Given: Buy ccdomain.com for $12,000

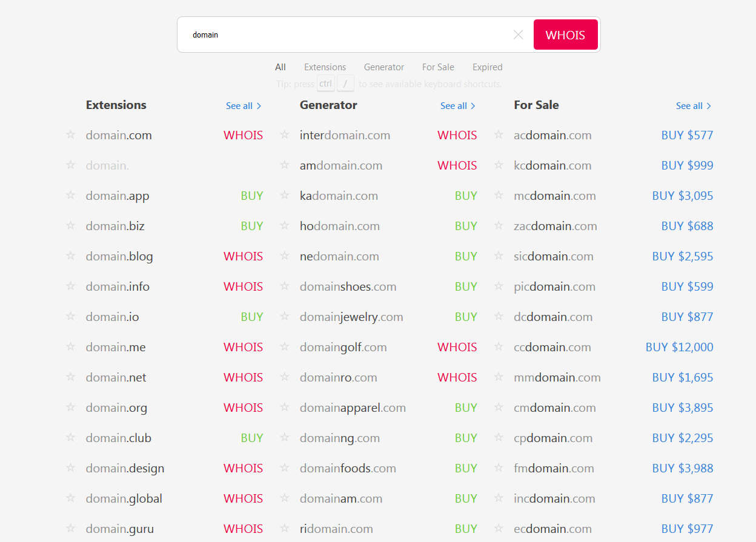Looking at the screenshot, I should coord(679,347).
